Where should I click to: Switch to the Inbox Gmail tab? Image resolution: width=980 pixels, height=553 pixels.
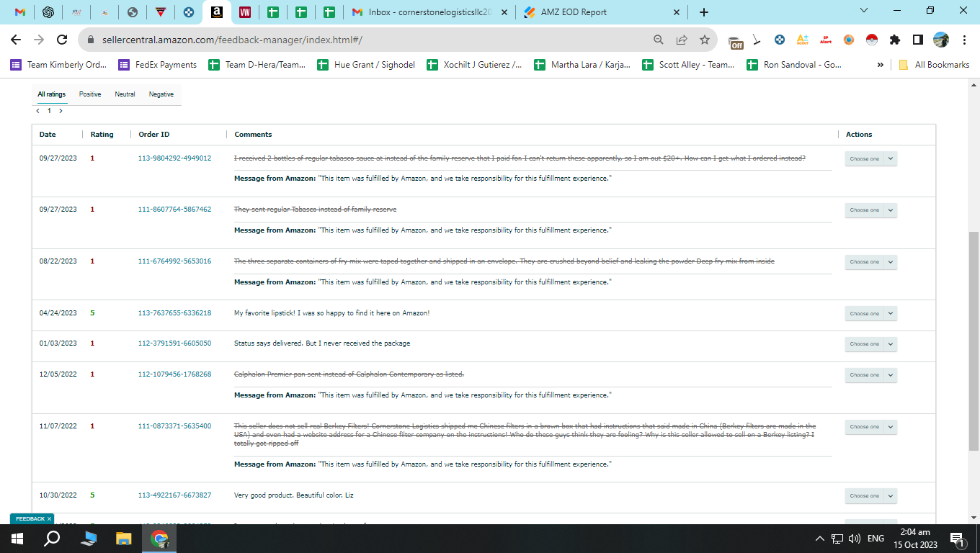[x=429, y=12]
